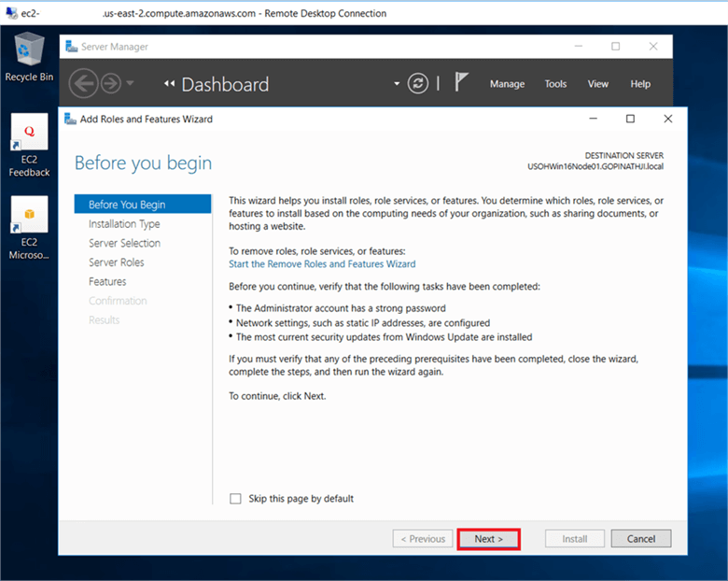Open the notifications flag in Server Manager
This screenshot has width=728, height=581.
tap(460, 82)
